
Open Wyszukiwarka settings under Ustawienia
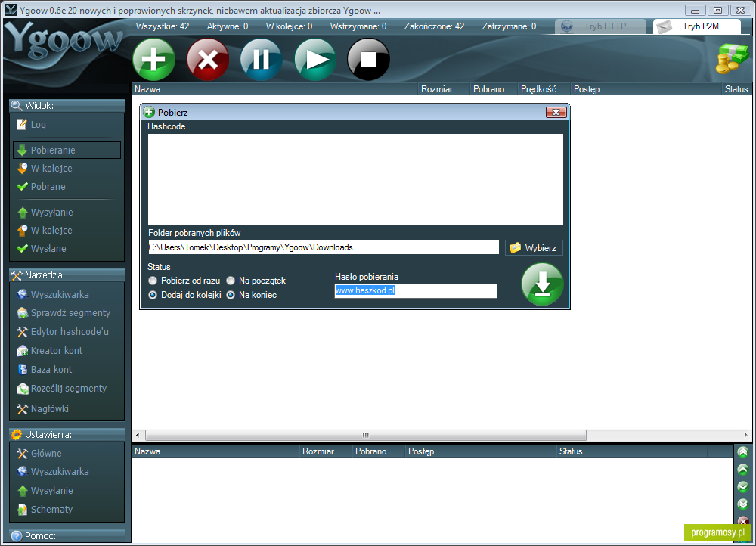click(53, 472)
